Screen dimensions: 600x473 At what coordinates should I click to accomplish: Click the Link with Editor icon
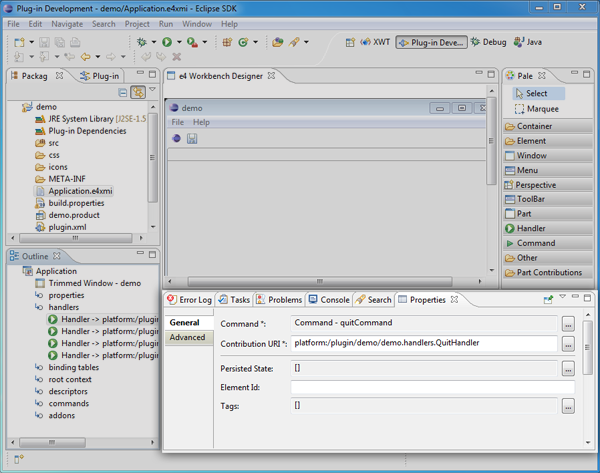137,92
